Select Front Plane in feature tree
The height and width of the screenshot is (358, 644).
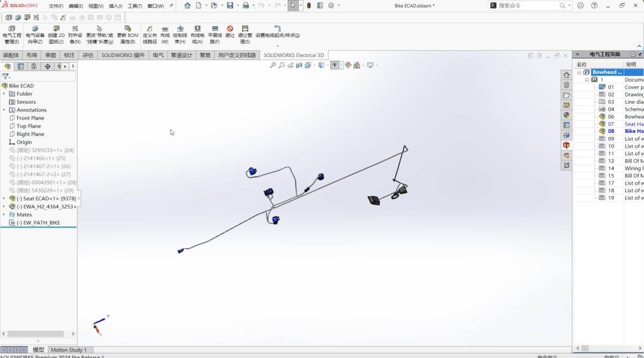point(30,118)
